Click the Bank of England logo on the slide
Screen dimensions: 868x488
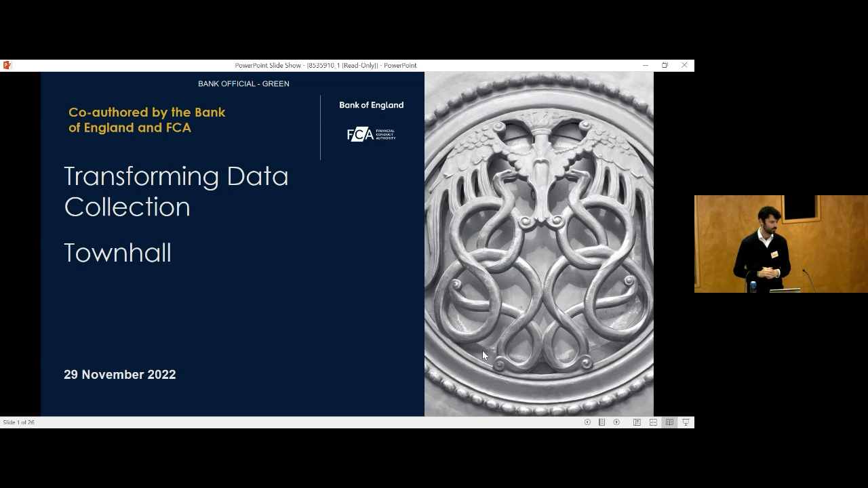tap(371, 105)
